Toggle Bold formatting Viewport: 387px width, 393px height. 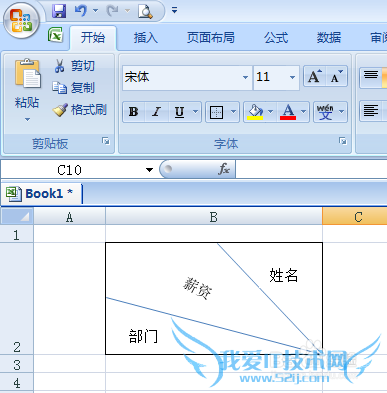pyautogui.click(x=134, y=112)
